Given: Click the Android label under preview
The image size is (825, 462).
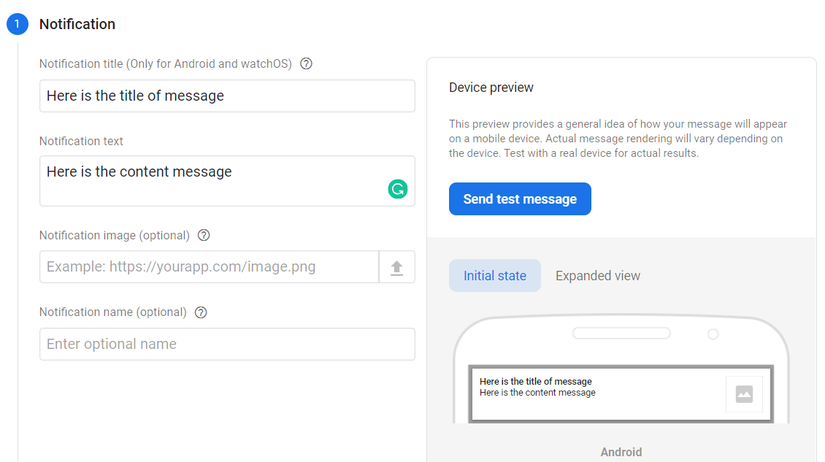Looking at the screenshot, I should point(621,452).
